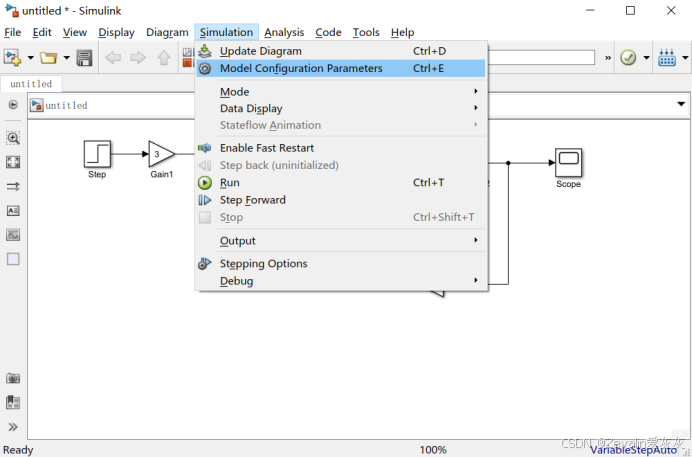
Task: Click the simulation stop time field
Action: [x=541, y=58]
